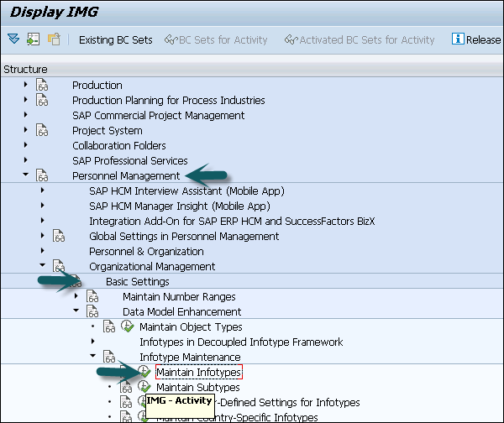The width and height of the screenshot is (504, 423).
Task: Click the Existing BC Sets button
Action: [x=115, y=39]
